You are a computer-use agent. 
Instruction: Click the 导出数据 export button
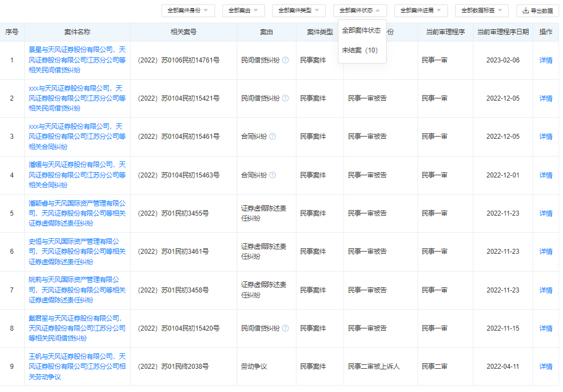(538, 11)
